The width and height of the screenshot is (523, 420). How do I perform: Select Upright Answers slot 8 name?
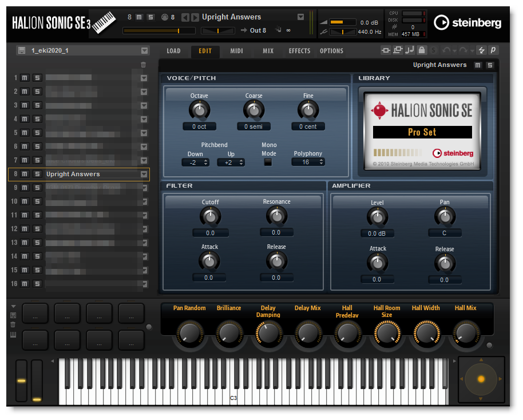pyautogui.click(x=73, y=174)
